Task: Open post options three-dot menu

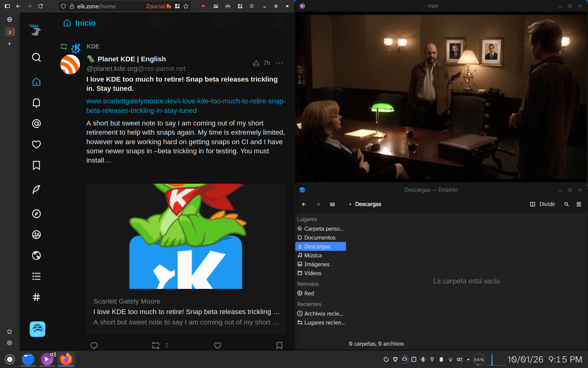Action: click(x=279, y=63)
